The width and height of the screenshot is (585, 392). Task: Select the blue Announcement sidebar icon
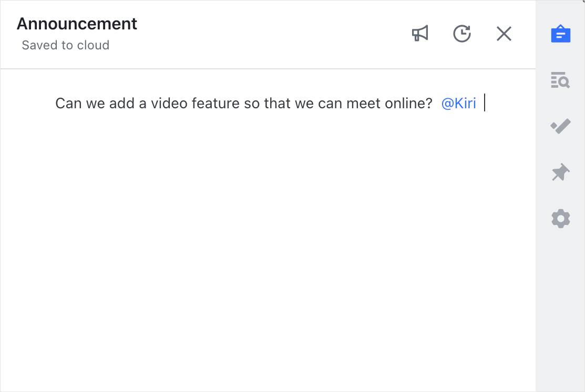coord(560,34)
